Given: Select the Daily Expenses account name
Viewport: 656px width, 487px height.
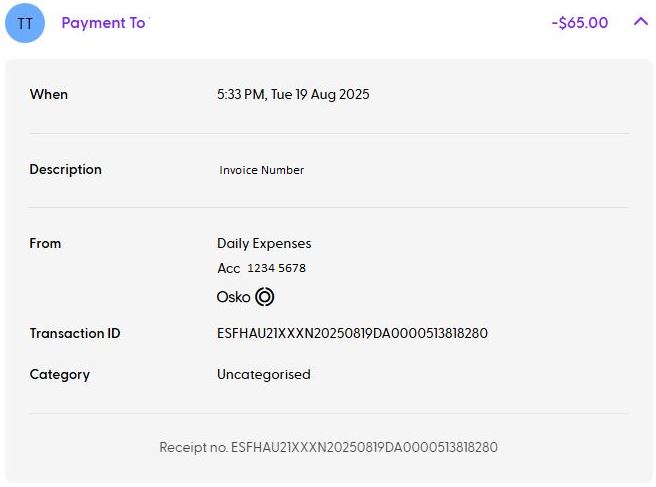Looking at the screenshot, I should point(264,243).
